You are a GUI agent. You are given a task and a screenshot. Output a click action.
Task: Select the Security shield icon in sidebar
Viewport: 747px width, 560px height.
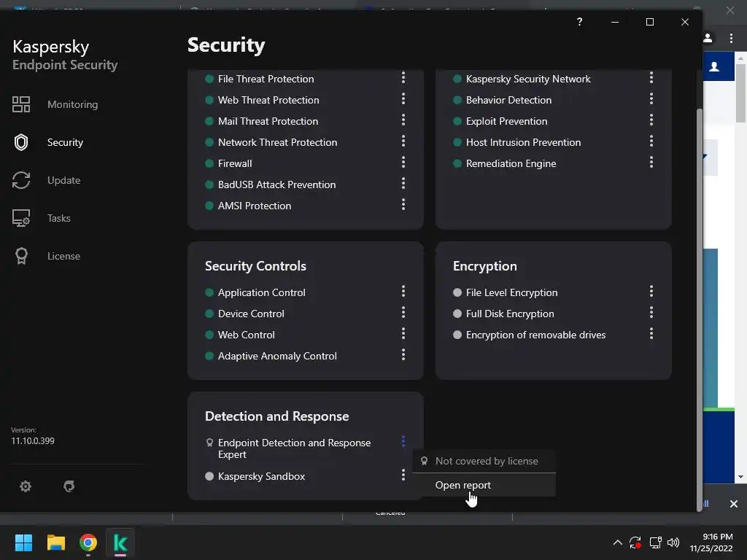point(21,142)
